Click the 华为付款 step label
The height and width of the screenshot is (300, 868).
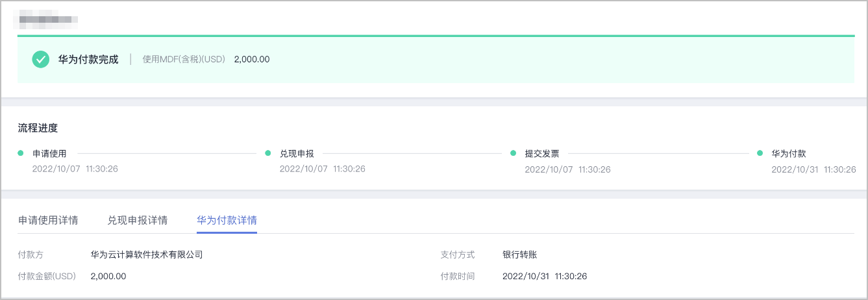[x=789, y=154]
